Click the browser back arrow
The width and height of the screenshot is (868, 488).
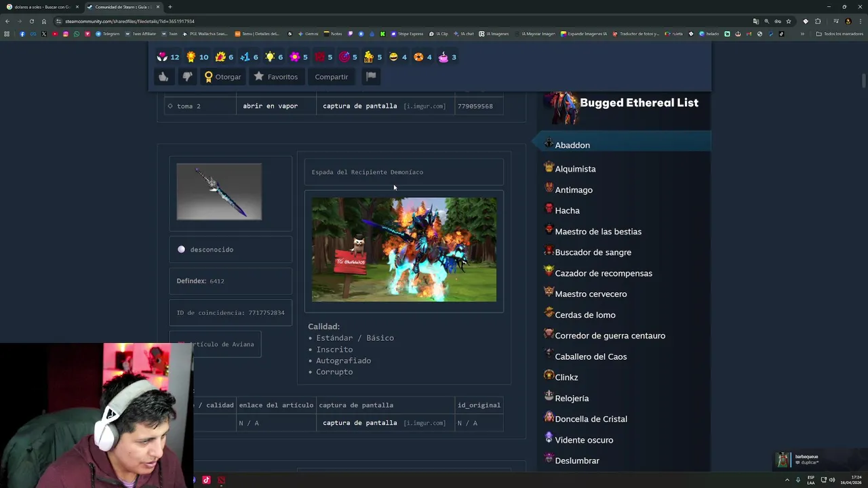(7, 21)
